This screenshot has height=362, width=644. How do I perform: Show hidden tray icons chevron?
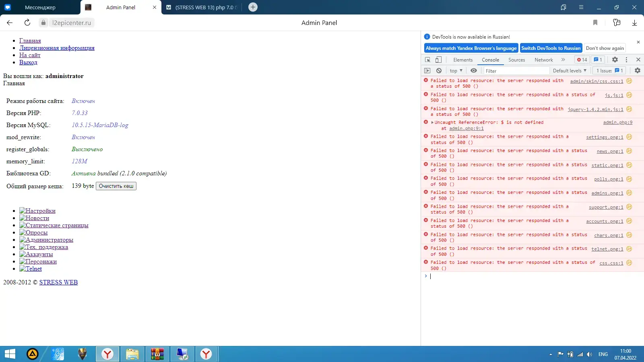pyautogui.click(x=551, y=354)
